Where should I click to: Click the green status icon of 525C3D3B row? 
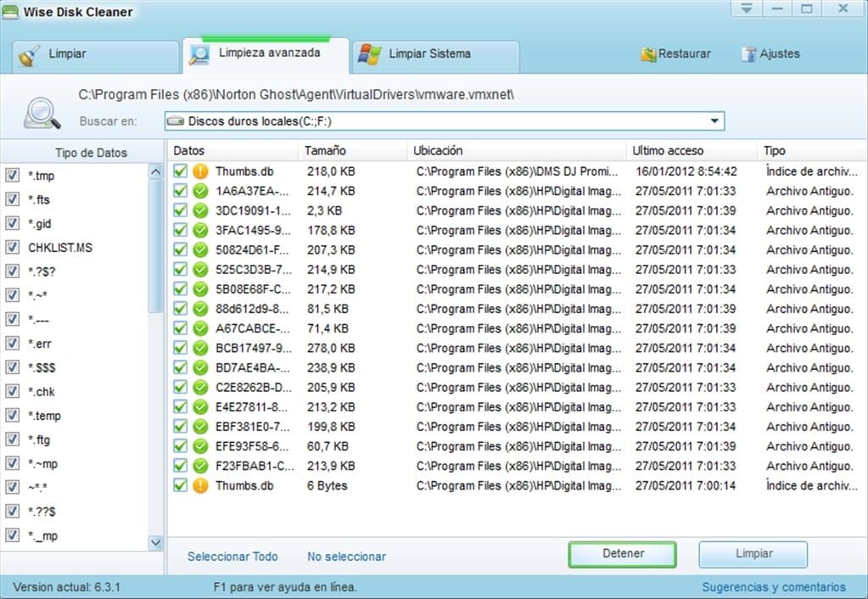200,270
